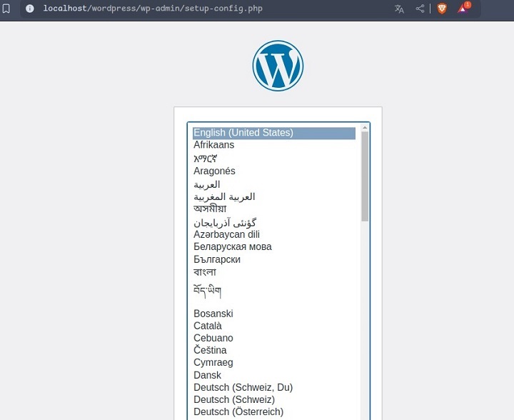Click the bookmark icon in address bar

[x=6, y=9]
